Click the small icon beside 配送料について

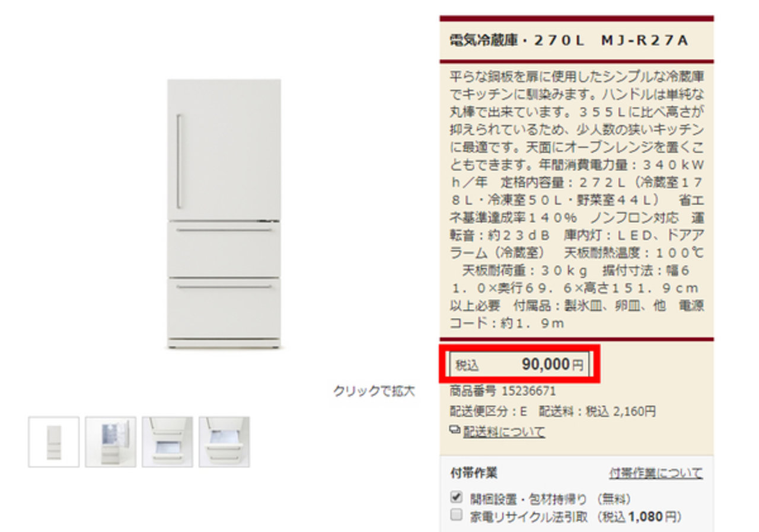pyautogui.click(x=455, y=431)
